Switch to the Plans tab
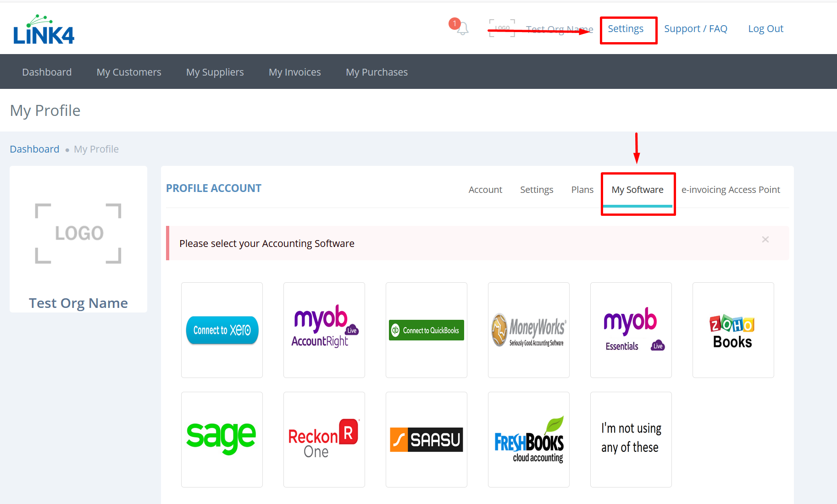This screenshot has width=837, height=504. (x=582, y=190)
